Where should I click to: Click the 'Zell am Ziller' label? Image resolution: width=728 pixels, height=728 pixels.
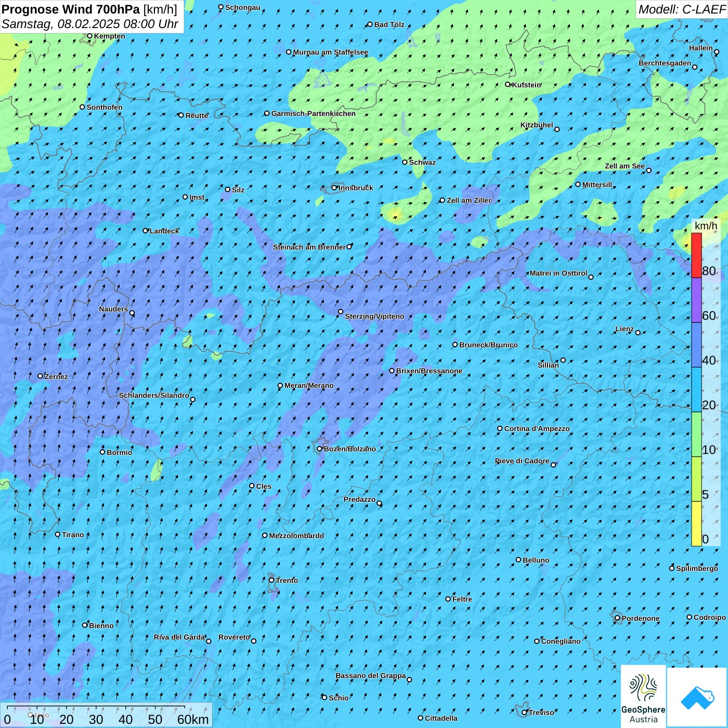[x=469, y=200]
